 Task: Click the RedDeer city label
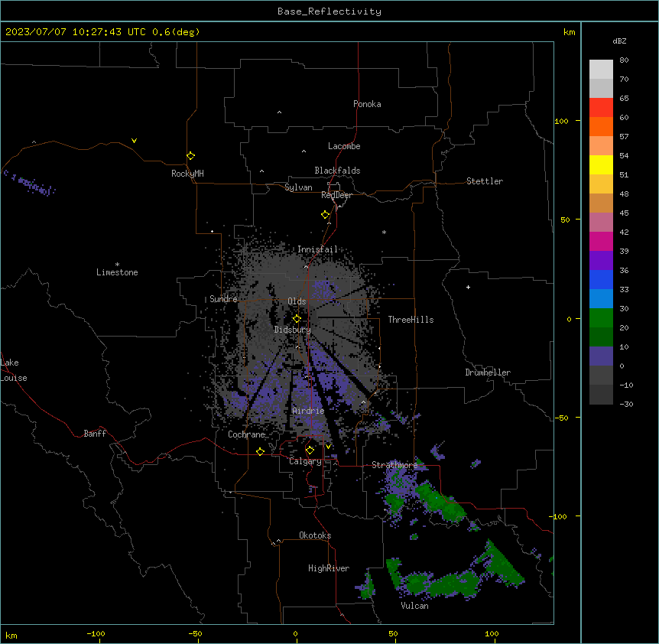[x=336, y=195]
